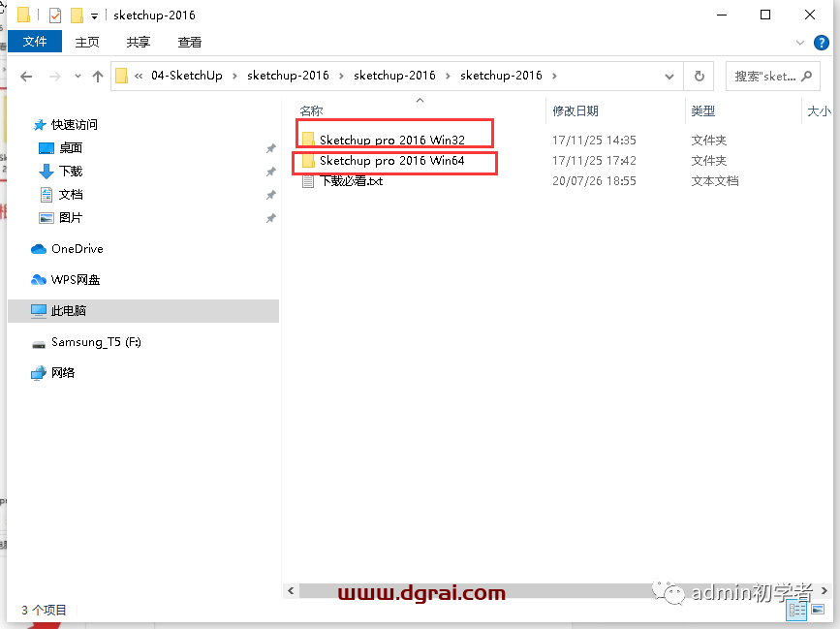Open the quick access toolbar customize dropdown
Screen dimensions: 840x629
(94, 16)
